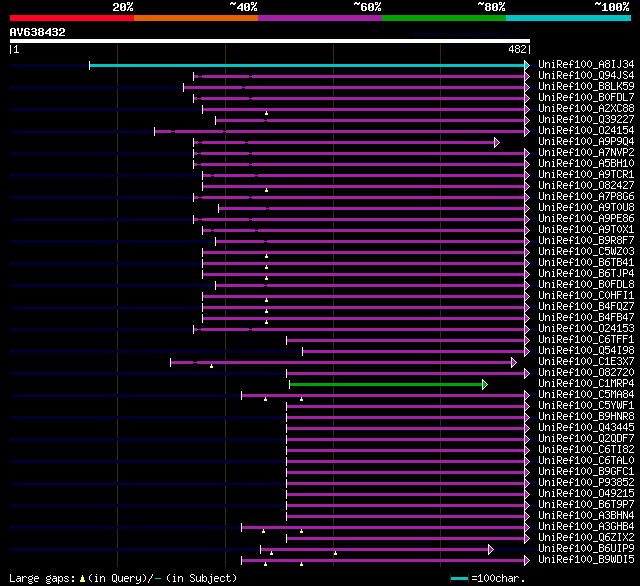Select the red ~20% color legend segment

pos(72,18)
